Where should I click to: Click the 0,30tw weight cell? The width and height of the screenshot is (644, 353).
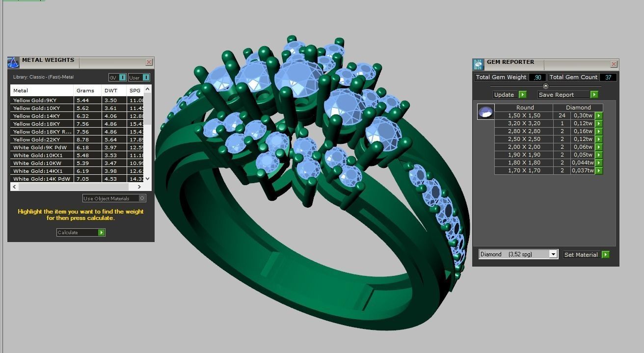tap(583, 116)
